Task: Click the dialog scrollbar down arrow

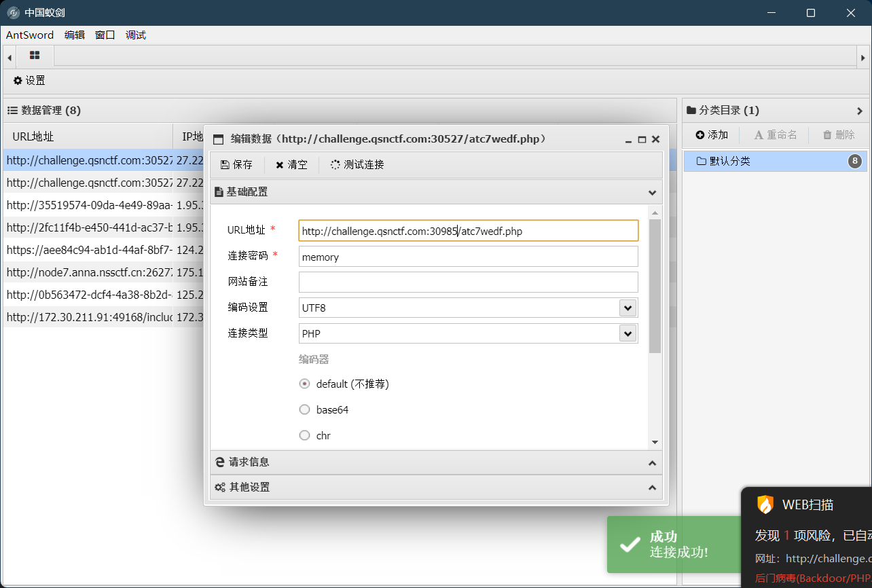Action: pos(655,442)
